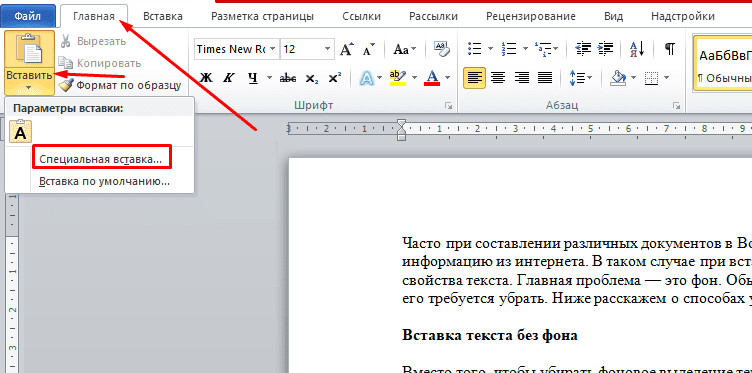Viewport: 752px width, 373px height.
Task: Toggle paragraph marks ¶ display
Action: (670, 49)
